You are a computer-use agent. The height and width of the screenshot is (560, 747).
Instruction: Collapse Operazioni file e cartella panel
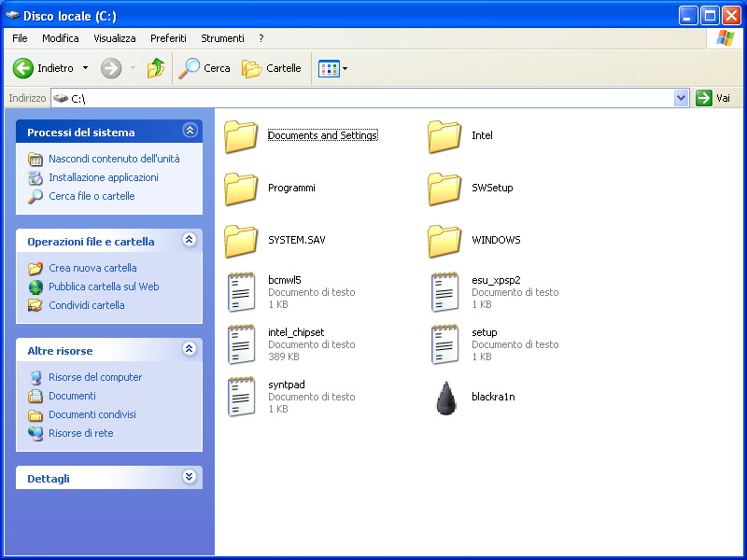(x=190, y=239)
